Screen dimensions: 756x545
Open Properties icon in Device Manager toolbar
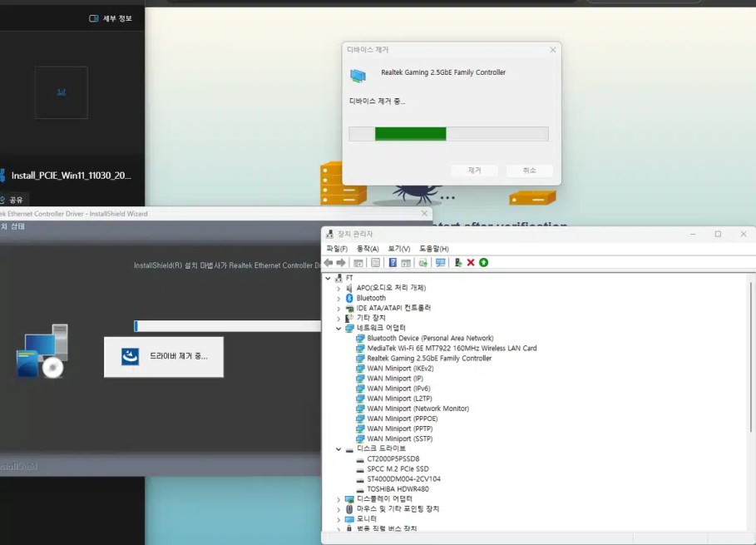(375, 262)
